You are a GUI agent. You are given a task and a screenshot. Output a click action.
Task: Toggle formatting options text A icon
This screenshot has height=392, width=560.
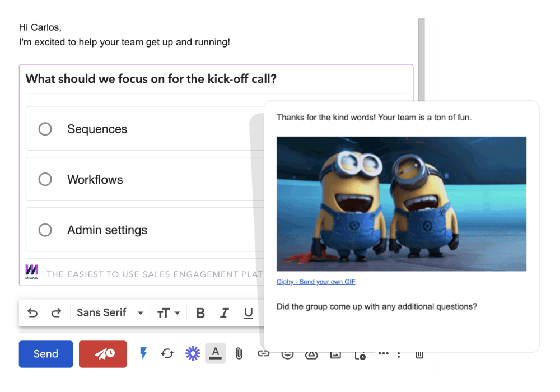[216, 353]
